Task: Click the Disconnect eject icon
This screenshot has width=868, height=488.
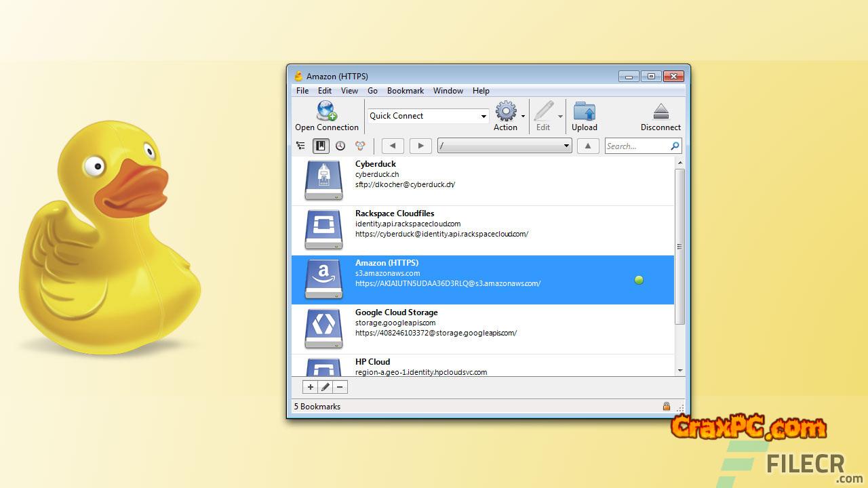Action: tap(660, 111)
